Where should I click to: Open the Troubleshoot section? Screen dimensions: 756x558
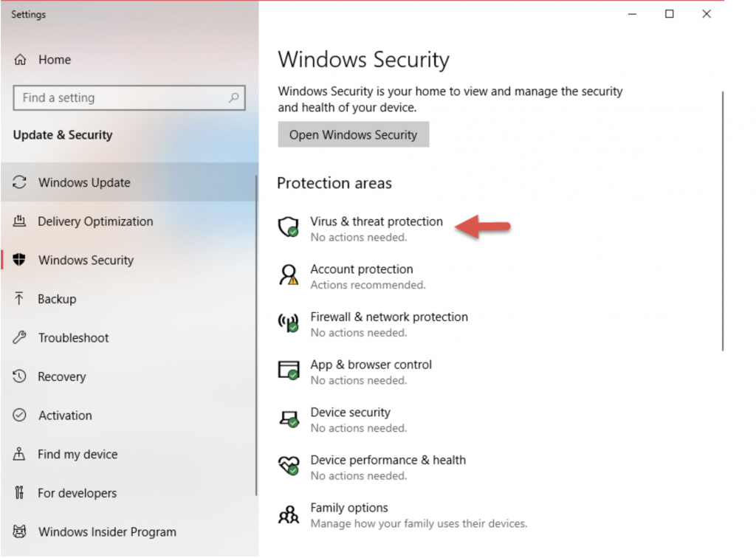click(x=73, y=338)
